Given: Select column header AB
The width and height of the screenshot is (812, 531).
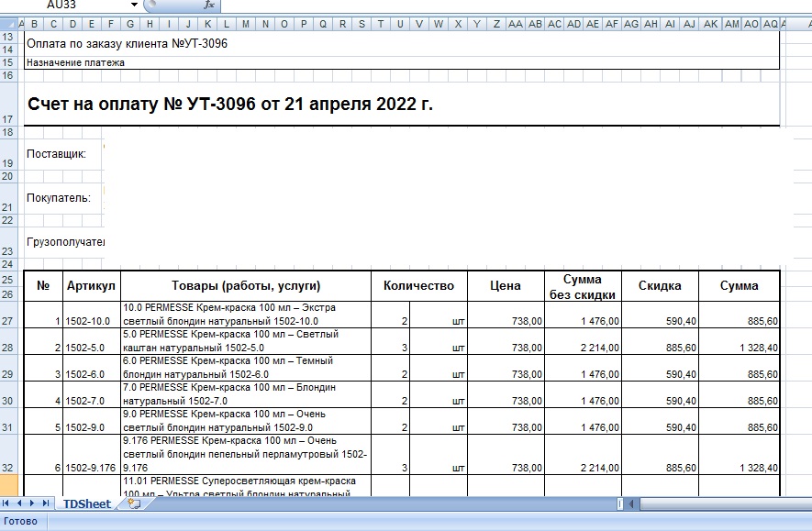Looking at the screenshot, I should click(536, 24).
